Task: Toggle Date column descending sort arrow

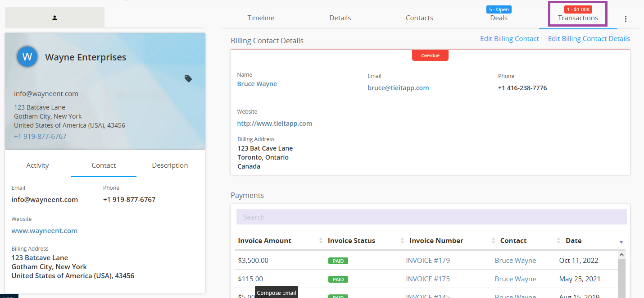Action: 621,242
